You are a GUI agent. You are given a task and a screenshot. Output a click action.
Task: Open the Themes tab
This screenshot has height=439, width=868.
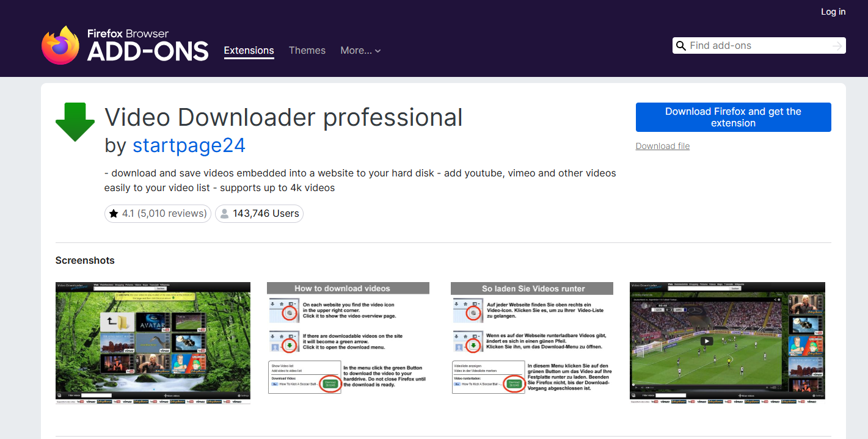tap(307, 51)
